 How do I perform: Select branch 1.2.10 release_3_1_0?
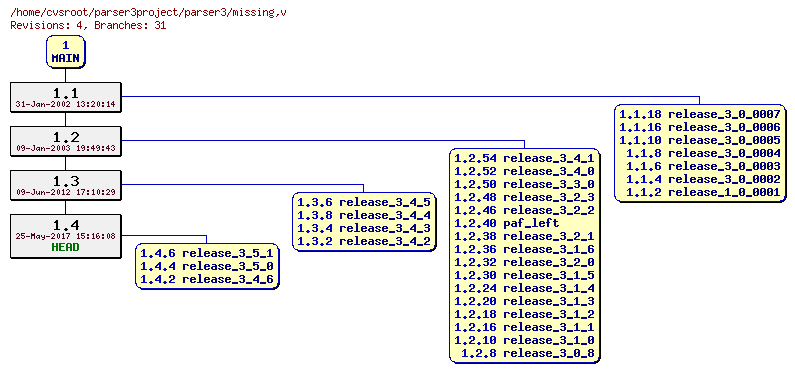[524, 341]
